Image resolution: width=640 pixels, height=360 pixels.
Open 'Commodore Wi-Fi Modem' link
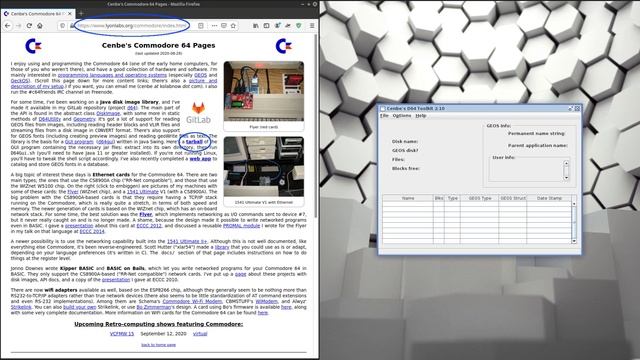click(192, 302)
